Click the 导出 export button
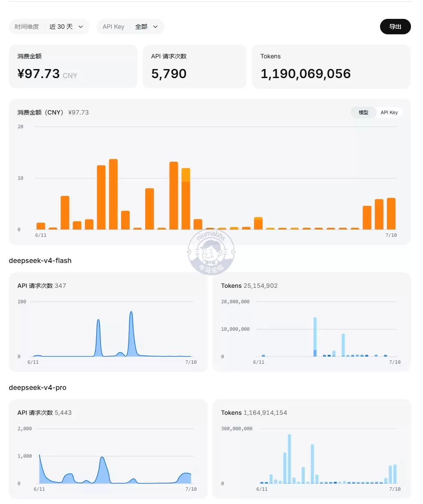The image size is (423, 504). [395, 27]
